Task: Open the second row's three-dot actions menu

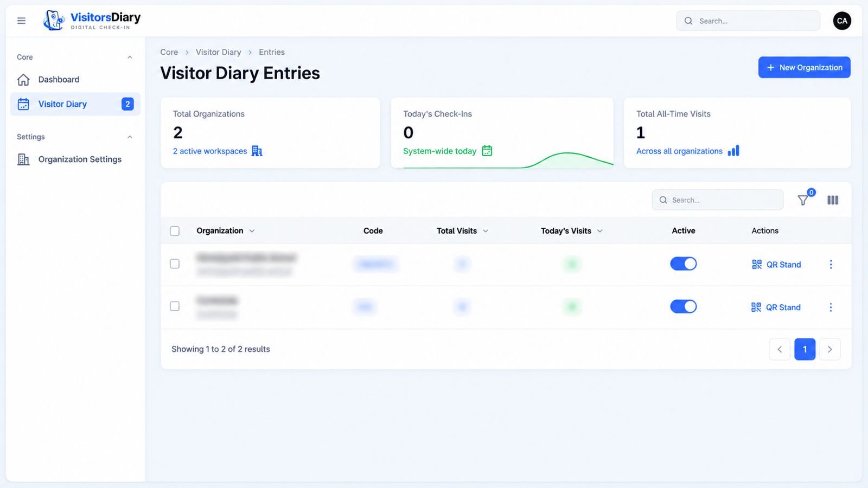Action: (831, 307)
